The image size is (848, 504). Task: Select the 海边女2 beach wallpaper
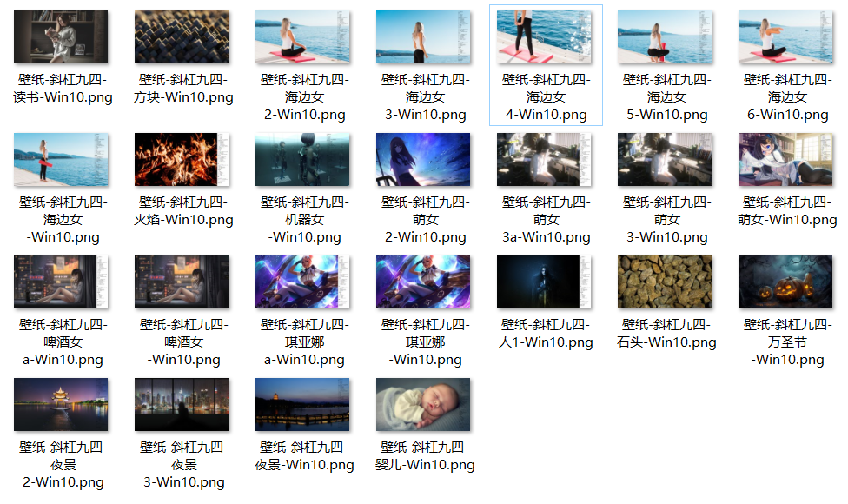(x=302, y=35)
